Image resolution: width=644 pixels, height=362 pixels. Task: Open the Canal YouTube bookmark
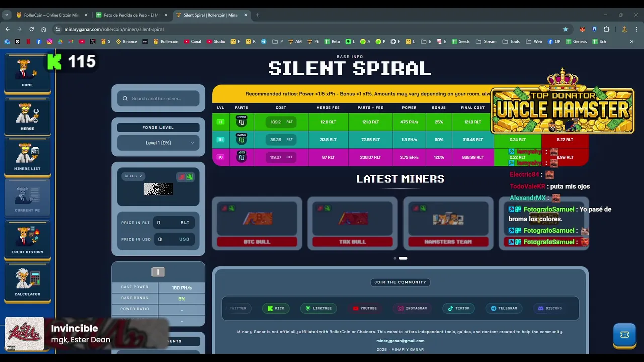coord(193,42)
